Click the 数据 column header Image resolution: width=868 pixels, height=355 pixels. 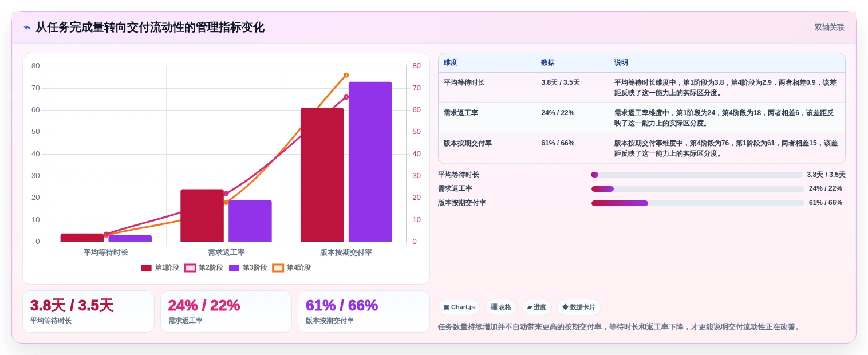(548, 63)
